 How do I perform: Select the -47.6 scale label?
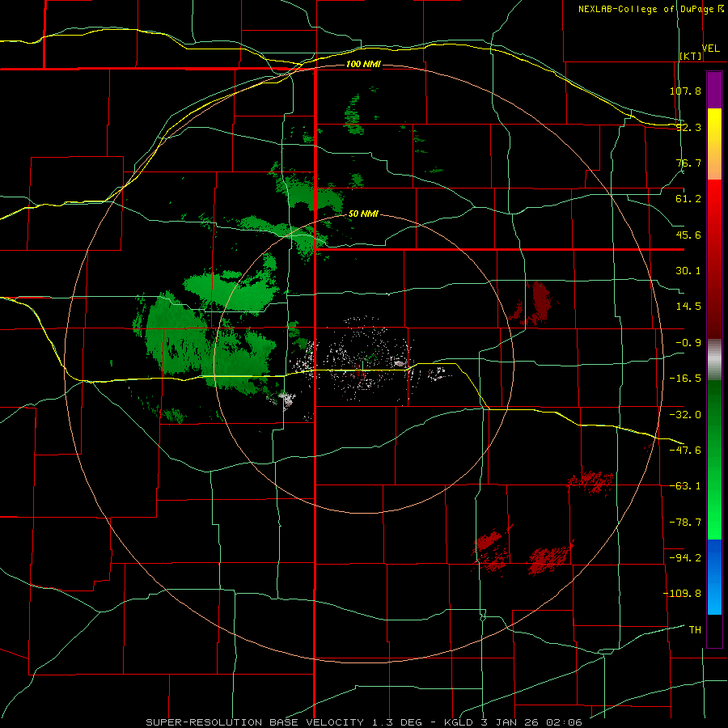point(685,451)
